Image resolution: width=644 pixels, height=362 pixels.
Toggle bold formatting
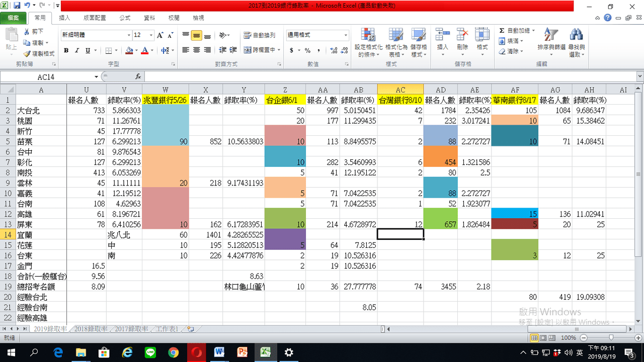(66, 50)
